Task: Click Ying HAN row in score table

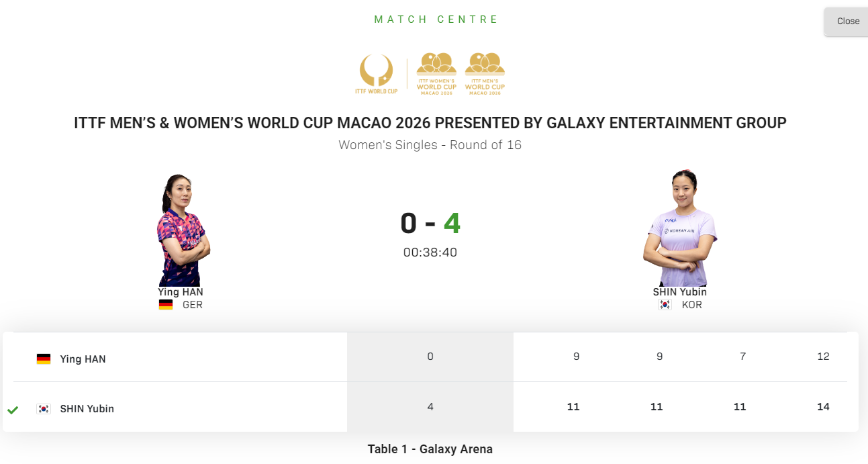Action: (83, 359)
